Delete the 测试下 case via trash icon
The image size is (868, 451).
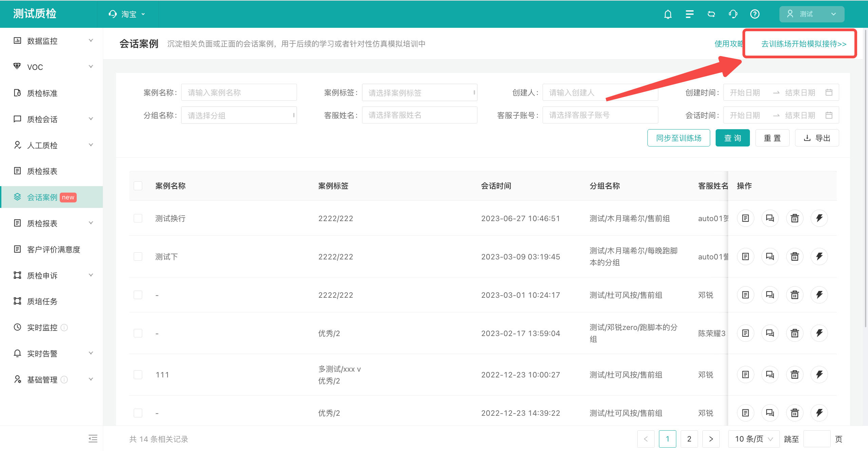(795, 256)
